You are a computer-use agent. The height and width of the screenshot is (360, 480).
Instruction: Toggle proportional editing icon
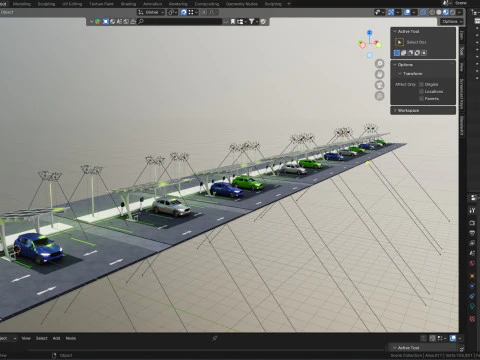[204, 12]
